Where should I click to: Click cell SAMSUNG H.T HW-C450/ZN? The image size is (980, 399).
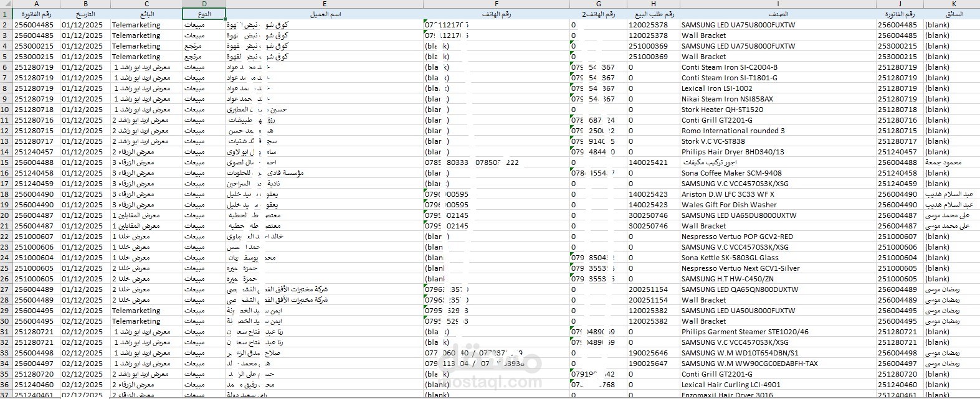[778, 279]
